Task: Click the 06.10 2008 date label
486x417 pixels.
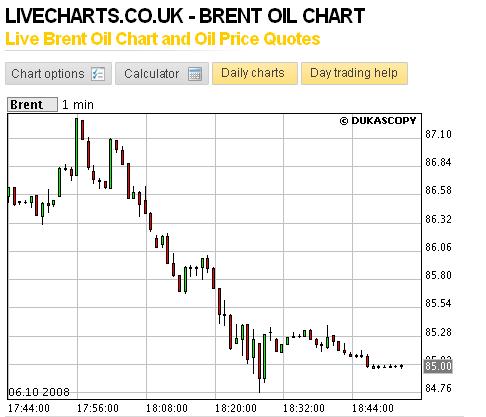Action: point(39,392)
